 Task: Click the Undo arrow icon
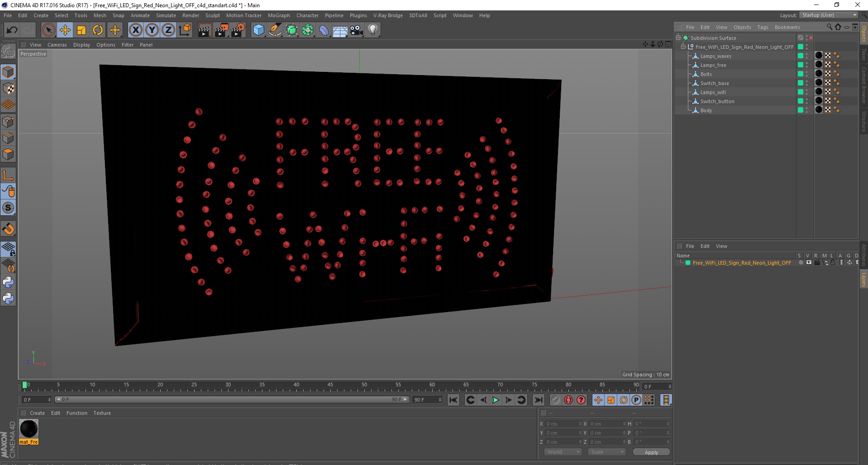[12, 30]
